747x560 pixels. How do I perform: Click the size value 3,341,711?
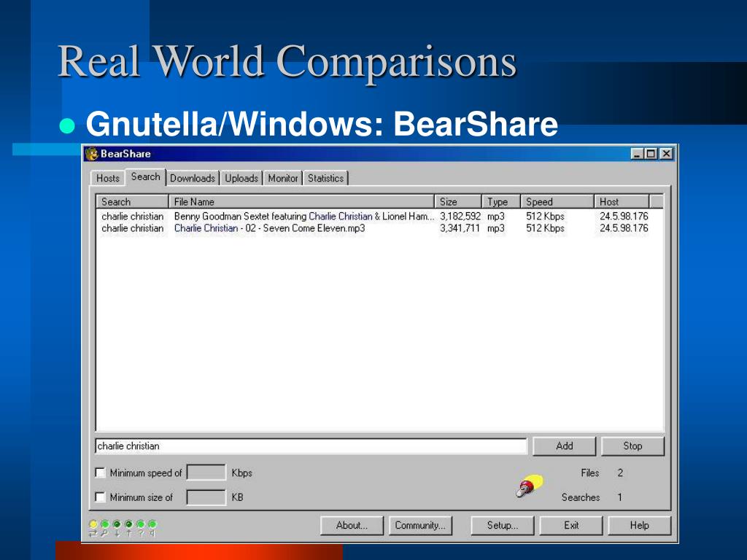460,228
